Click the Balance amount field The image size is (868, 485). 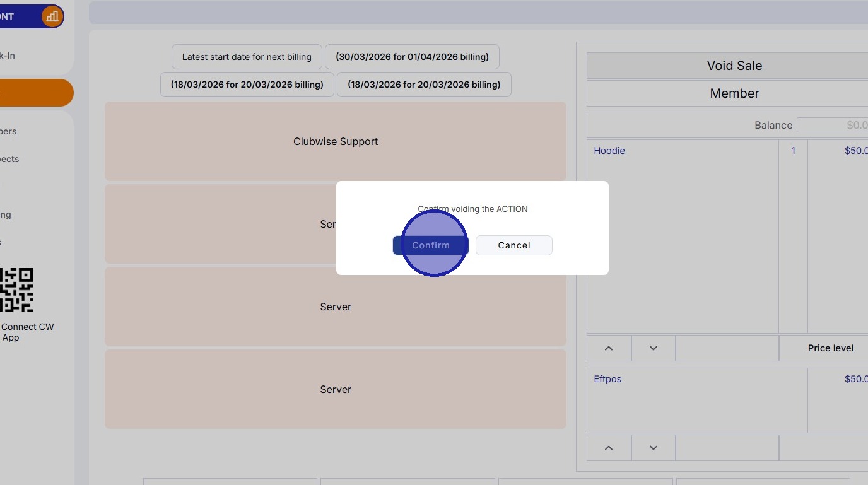[833, 125]
